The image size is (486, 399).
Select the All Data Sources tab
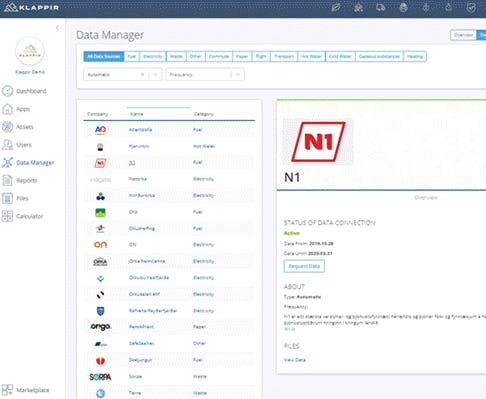click(104, 56)
